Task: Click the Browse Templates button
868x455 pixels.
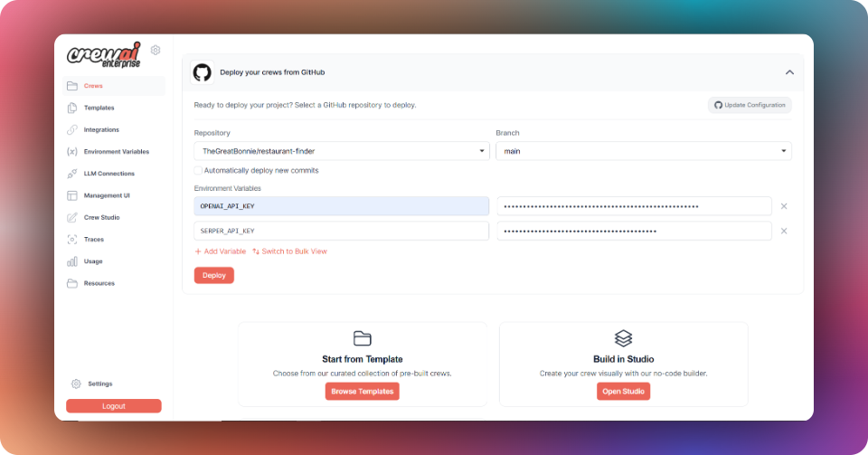Action: pos(362,392)
